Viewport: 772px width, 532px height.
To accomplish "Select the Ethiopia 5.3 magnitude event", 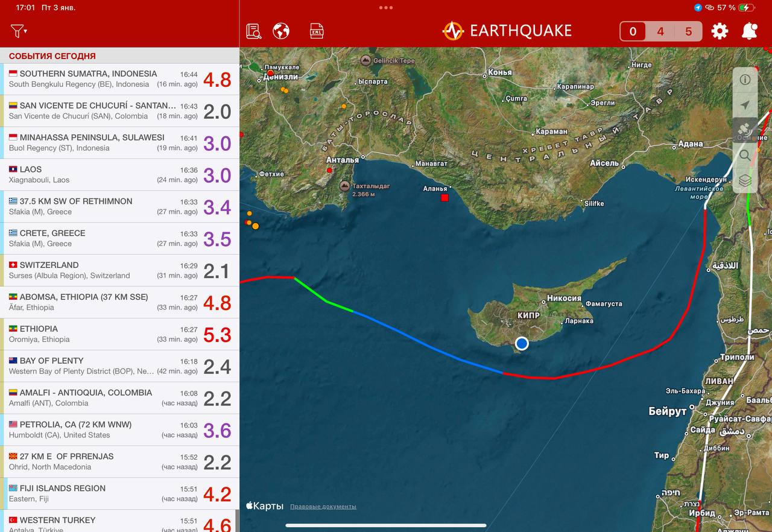I will pos(119,334).
